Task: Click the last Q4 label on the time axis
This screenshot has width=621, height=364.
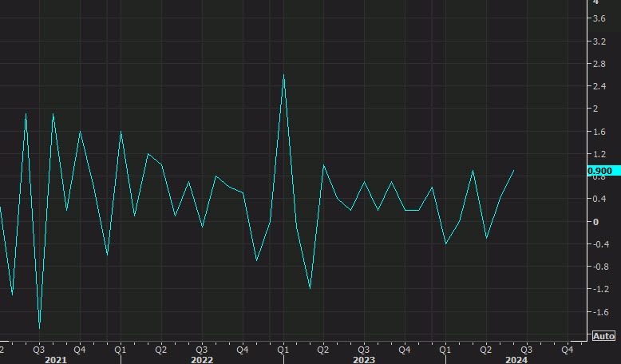Action: 567,349
